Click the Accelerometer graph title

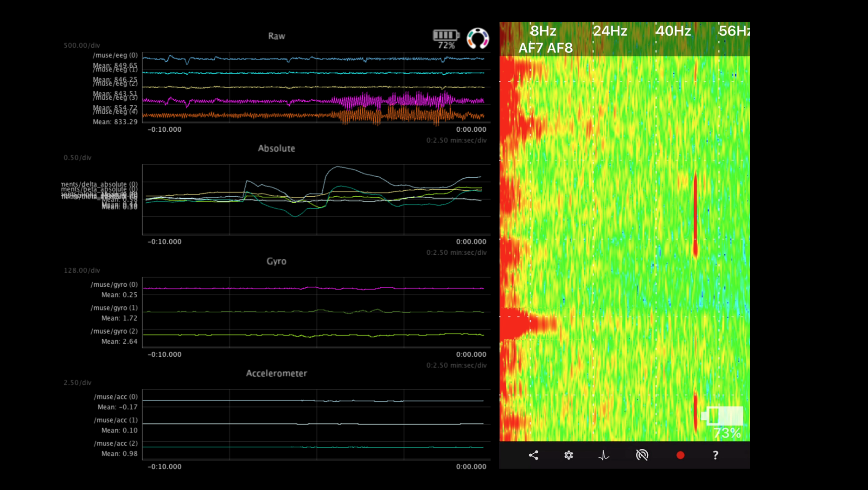tap(276, 374)
